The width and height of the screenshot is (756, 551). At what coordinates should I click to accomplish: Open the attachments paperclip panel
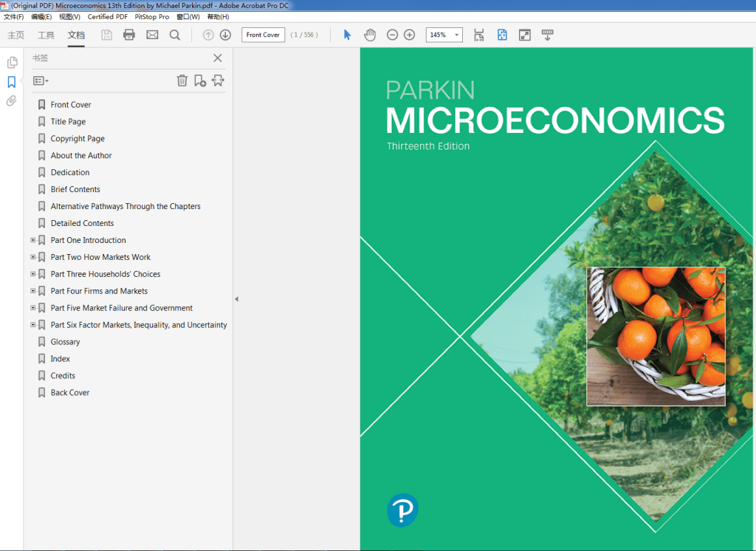(x=11, y=100)
